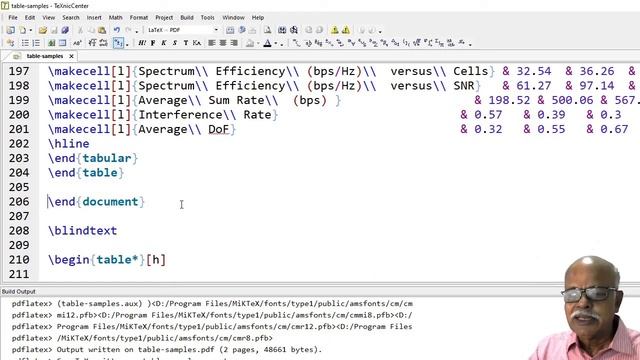Click the font color letter A swatch

coord(267,43)
